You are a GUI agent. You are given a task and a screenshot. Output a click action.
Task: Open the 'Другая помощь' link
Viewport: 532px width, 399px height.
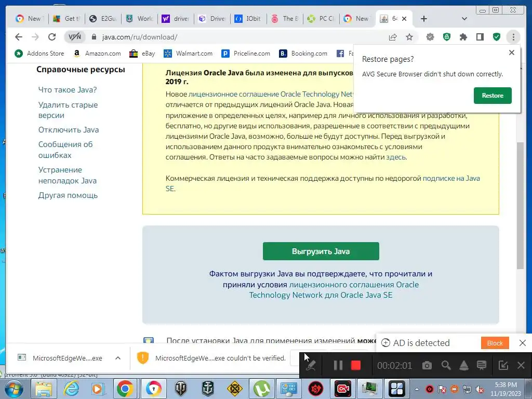68,195
